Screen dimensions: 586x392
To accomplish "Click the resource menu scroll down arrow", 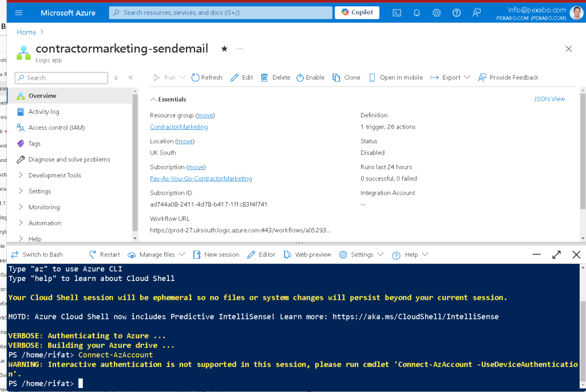I will (135, 239).
